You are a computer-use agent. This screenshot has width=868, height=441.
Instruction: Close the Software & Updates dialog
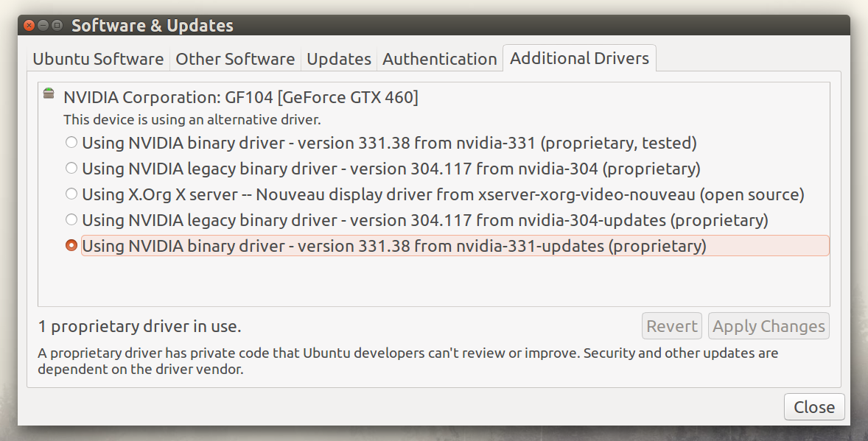click(813, 406)
